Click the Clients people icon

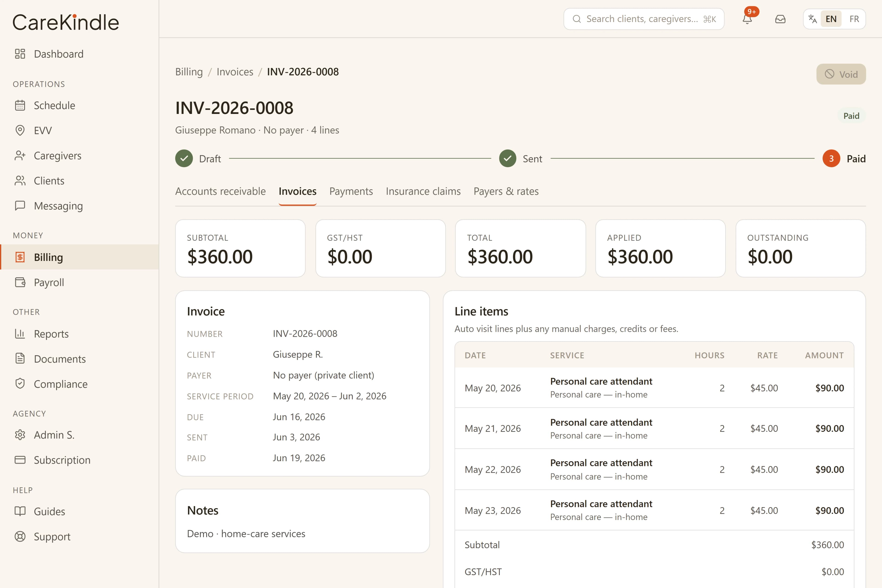20,181
